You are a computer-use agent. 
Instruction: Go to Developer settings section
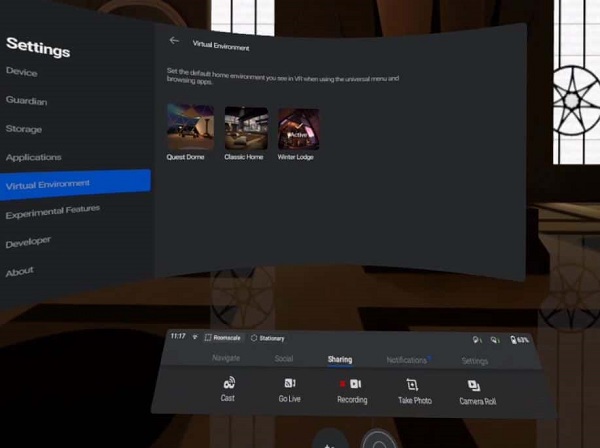[28, 243]
